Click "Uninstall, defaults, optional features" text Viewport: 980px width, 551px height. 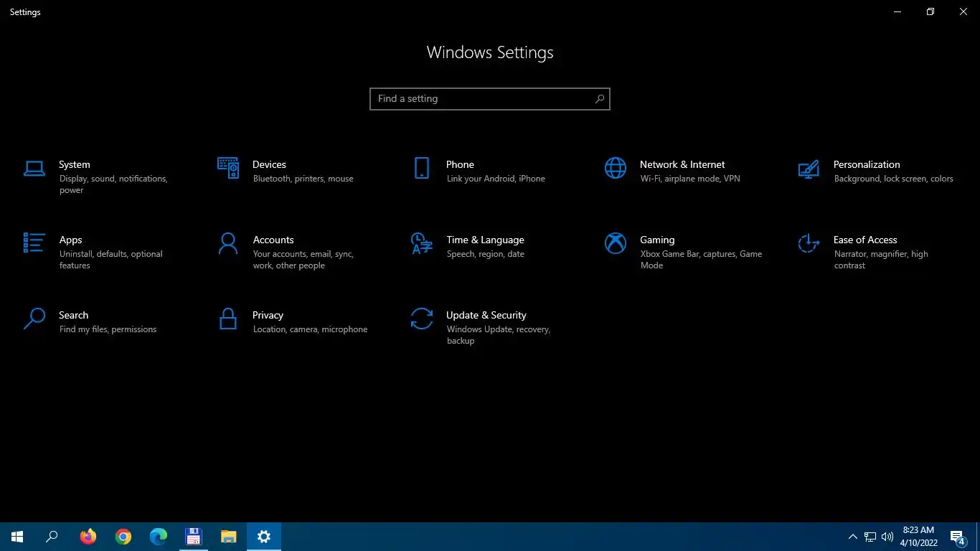[110, 260]
